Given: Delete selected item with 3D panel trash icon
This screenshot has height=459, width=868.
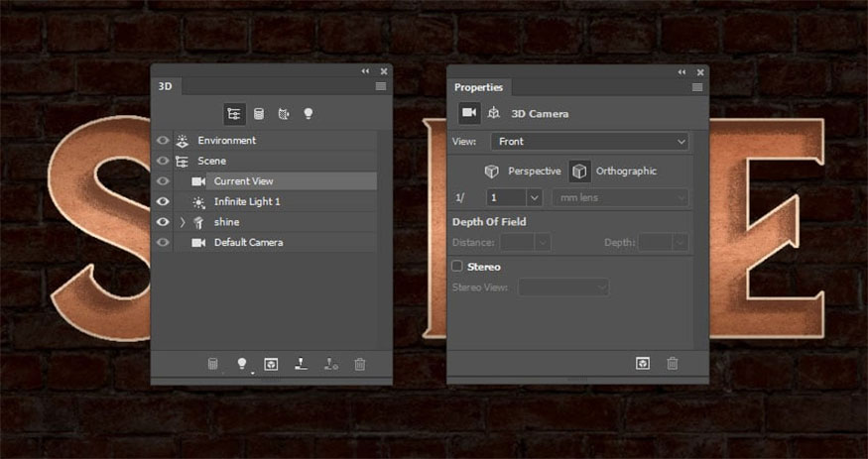Looking at the screenshot, I should click(360, 364).
